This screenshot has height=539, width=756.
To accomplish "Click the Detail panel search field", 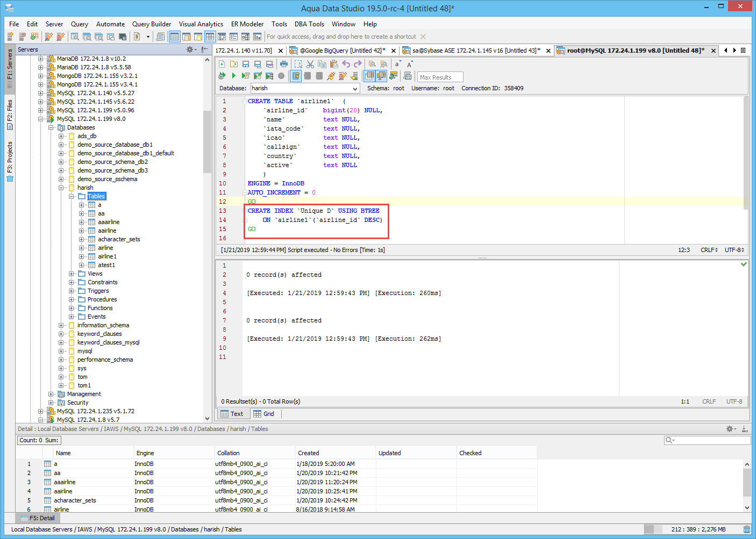I will click(707, 440).
